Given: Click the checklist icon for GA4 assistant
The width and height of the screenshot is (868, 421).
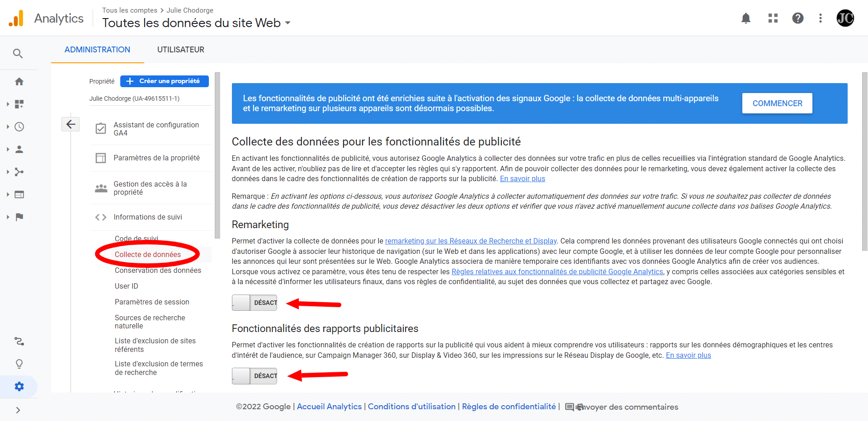Looking at the screenshot, I should tap(101, 129).
